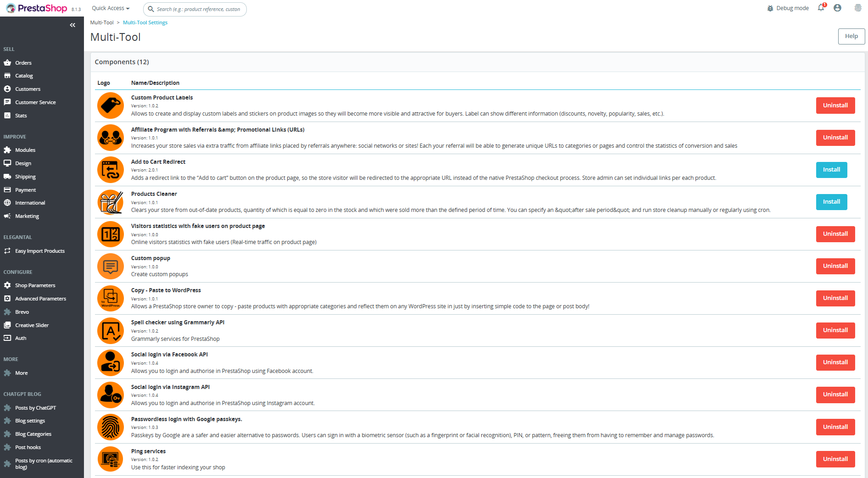
Task: Install Add to Cart Redirect
Action: tap(831, 170)
